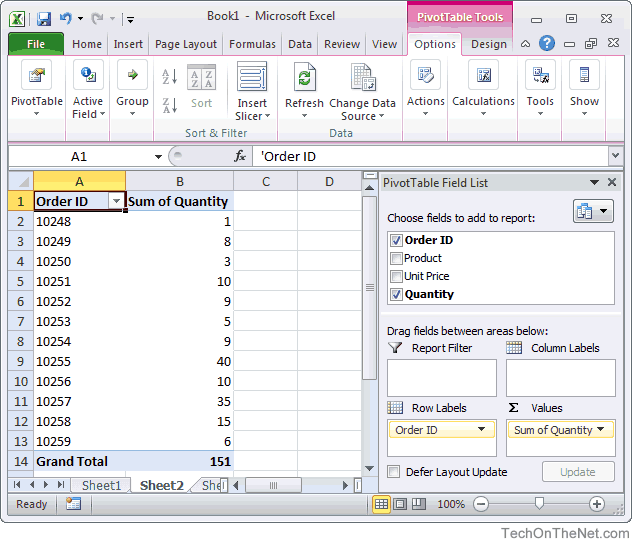Viewport: 632px width, 548px height.
Task: Check the Unit Price field checkbox
Action: 396,276
